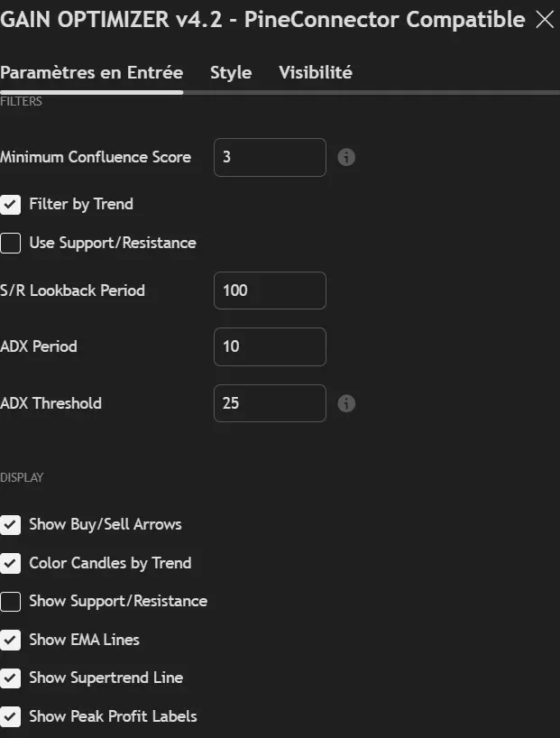The image size is (560, 738).
Task: Disable Show Supertrend Line
Action: tap(12, 678)
